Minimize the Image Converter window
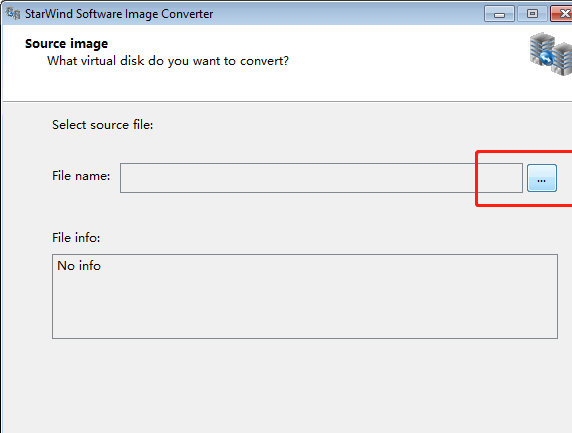 tap(499, 14)
